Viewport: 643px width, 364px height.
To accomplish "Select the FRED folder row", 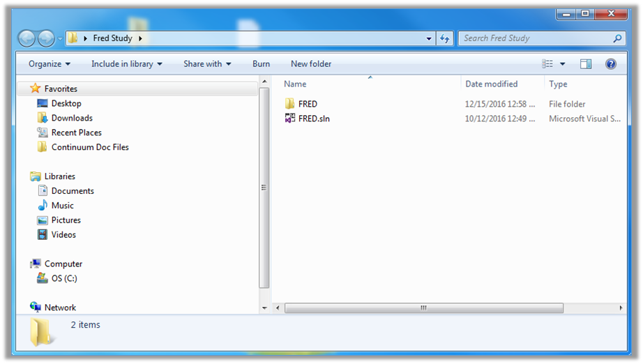I will coord(449,104).
